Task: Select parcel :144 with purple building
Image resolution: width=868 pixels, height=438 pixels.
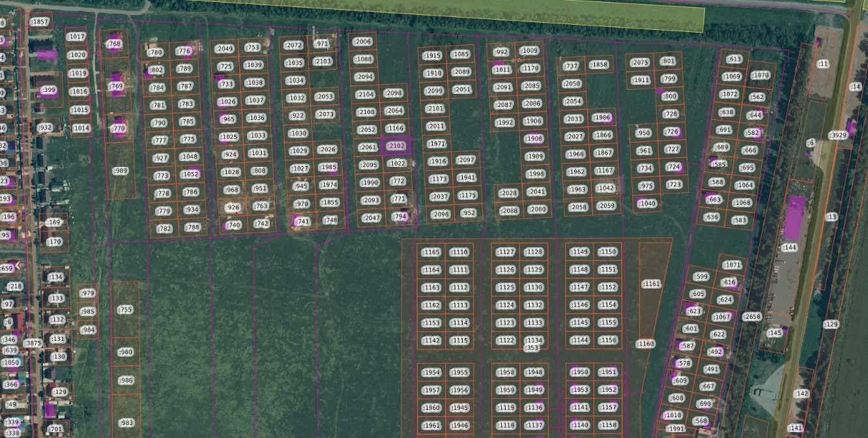Action: click(789, 248)
